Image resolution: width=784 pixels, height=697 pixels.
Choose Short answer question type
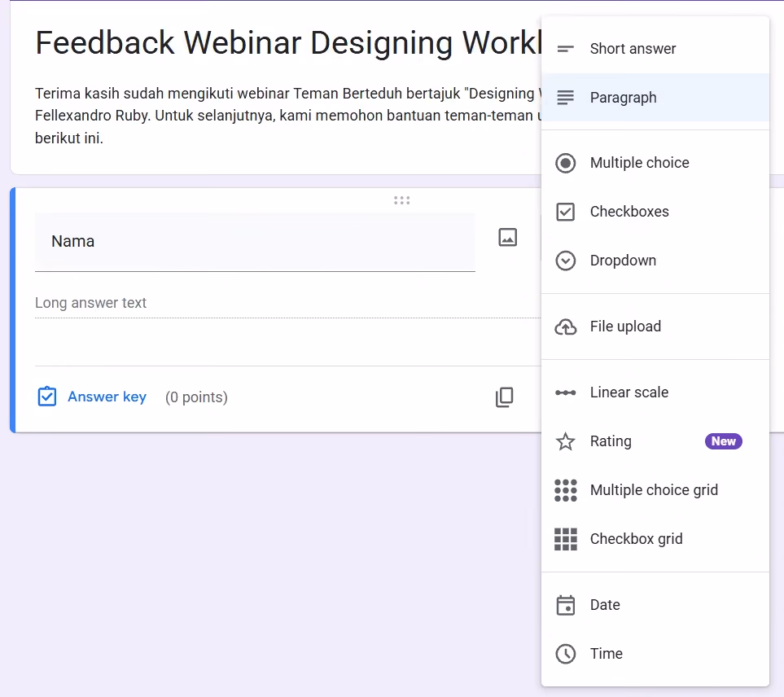655,49
